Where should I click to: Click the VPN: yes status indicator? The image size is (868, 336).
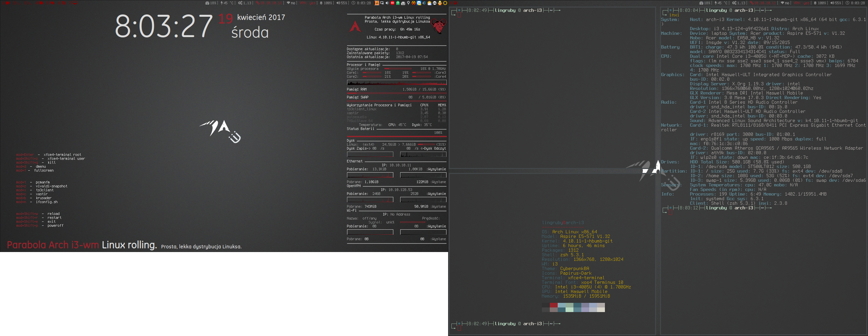(307, 3)
